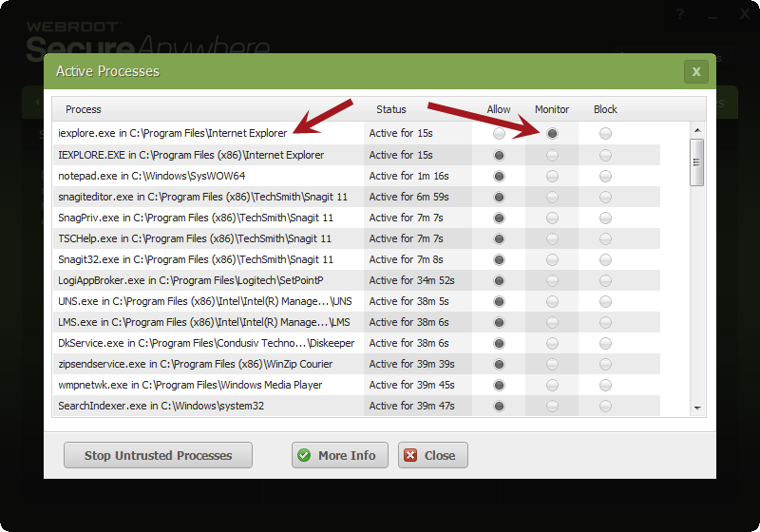Set iexplore.exe Program Files row to Allow
The image size is (760, 532).
click(x=499, y=133)
